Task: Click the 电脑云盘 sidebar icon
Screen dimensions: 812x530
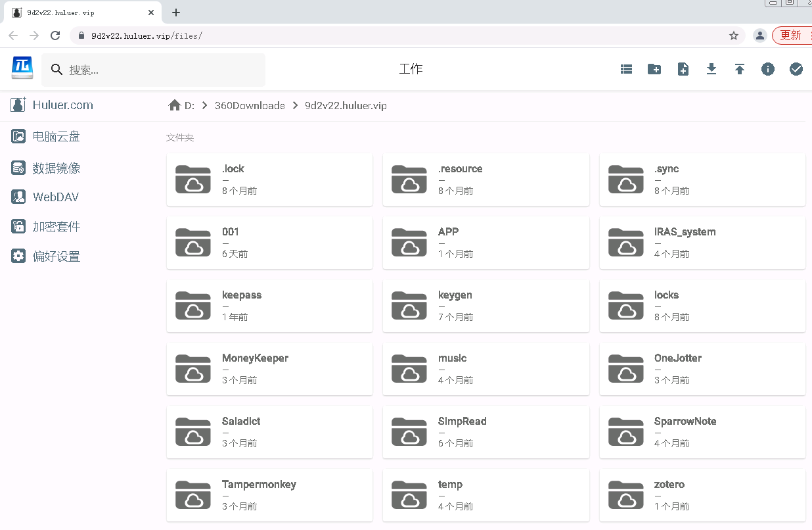Action: pos(18,136)
